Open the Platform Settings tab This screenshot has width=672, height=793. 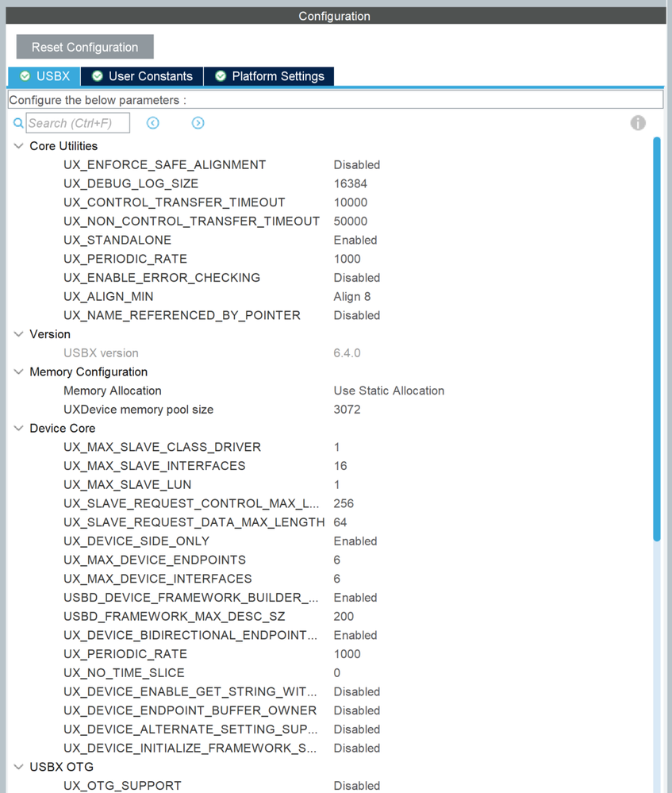(269, 76)
